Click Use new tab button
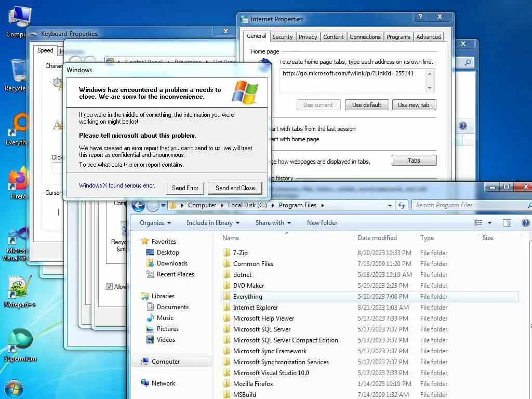Image resolution: width=532 pixels, height=399 pixels. (414, 105)
